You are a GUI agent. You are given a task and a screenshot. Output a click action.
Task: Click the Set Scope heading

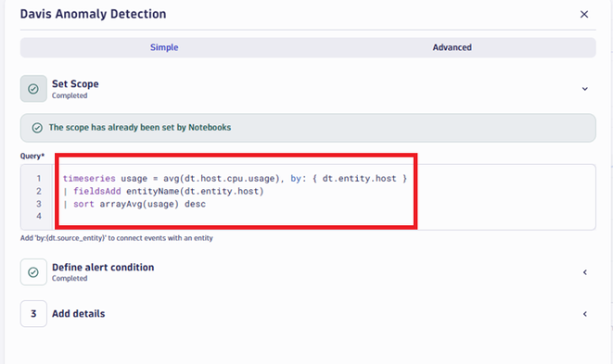pos(75,84)
